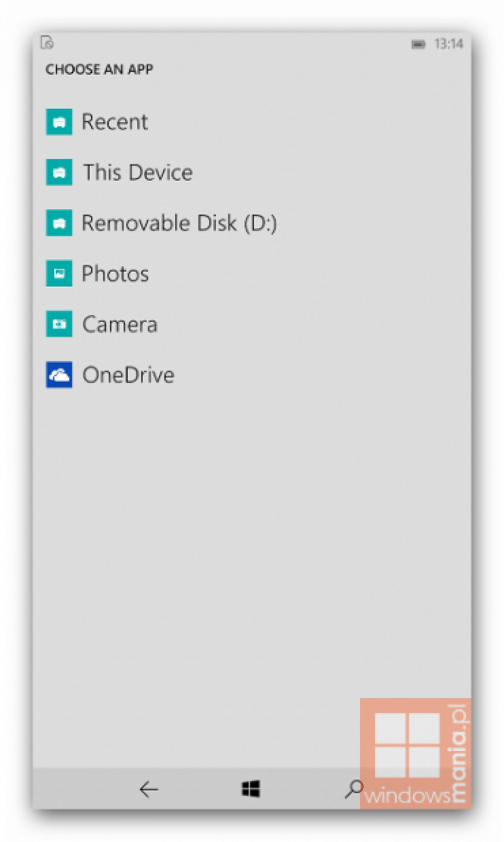
Task: Click the teal Recent icon
Action: [x=59, y=122]
